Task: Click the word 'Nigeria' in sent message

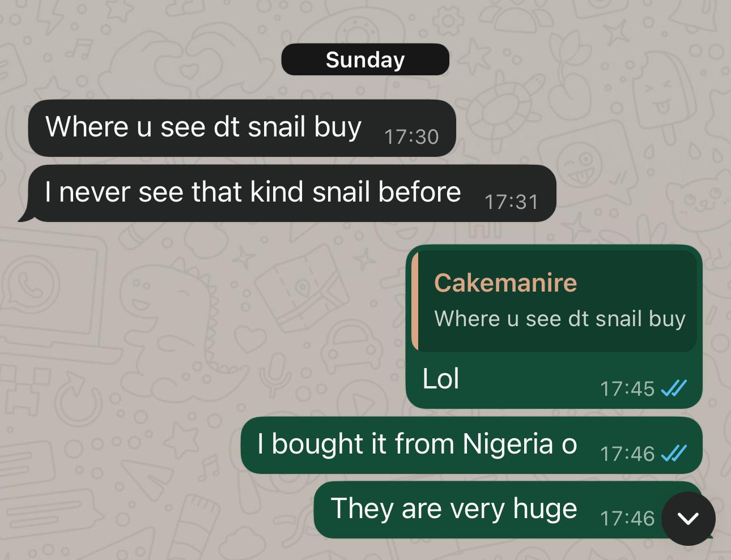Action: pyautogui.click(x=508, y=444)
